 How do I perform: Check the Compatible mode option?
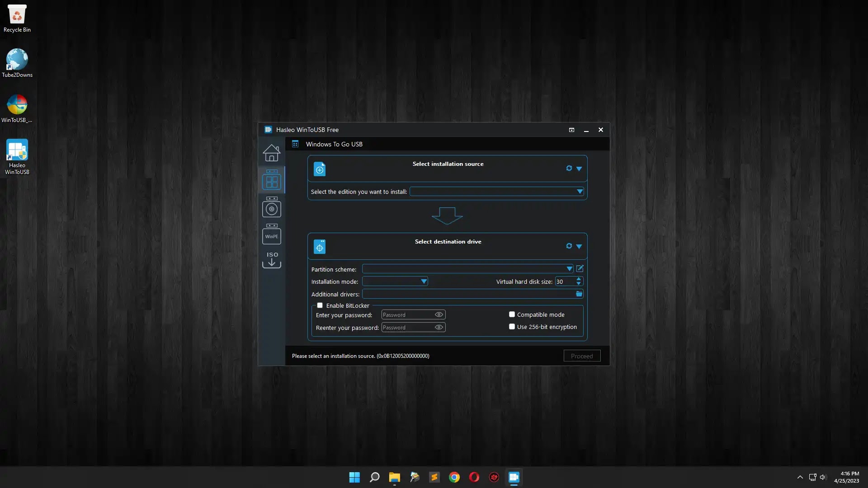point(512,314)
